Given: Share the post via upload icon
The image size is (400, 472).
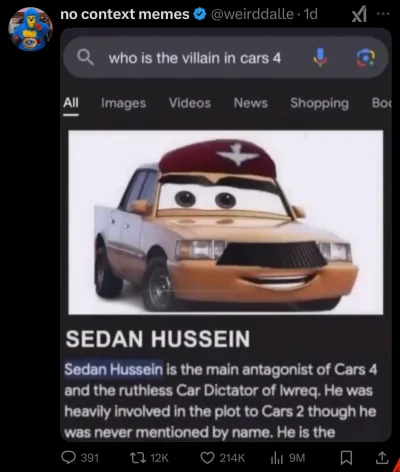Looking at the screenshot, I should coord(382,458).
